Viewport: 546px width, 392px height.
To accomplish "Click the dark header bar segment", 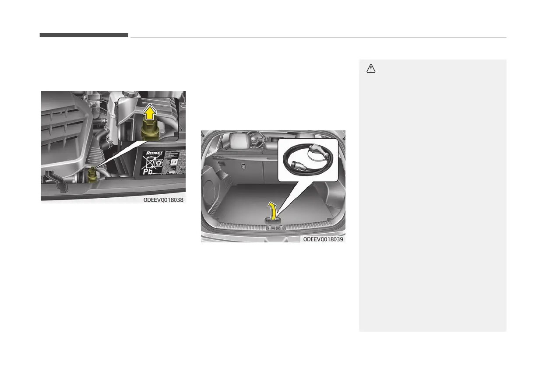I will (x=84, y=35).
